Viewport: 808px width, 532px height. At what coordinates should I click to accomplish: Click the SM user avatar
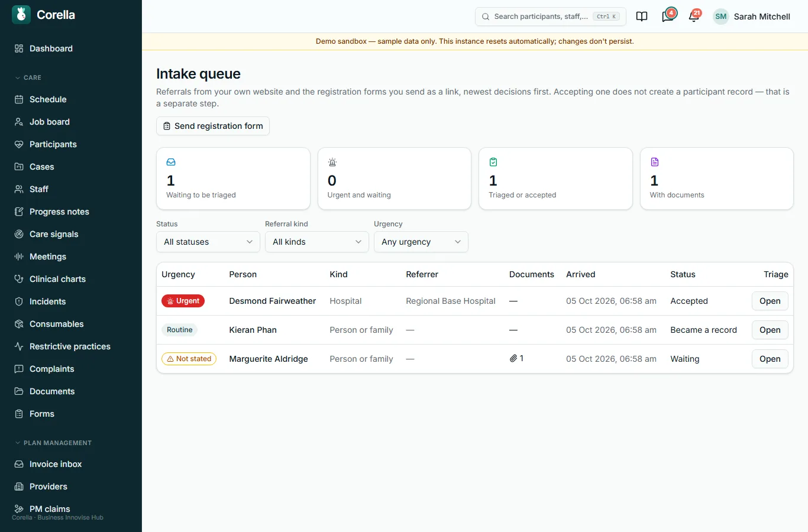click(x=720, y=17)
